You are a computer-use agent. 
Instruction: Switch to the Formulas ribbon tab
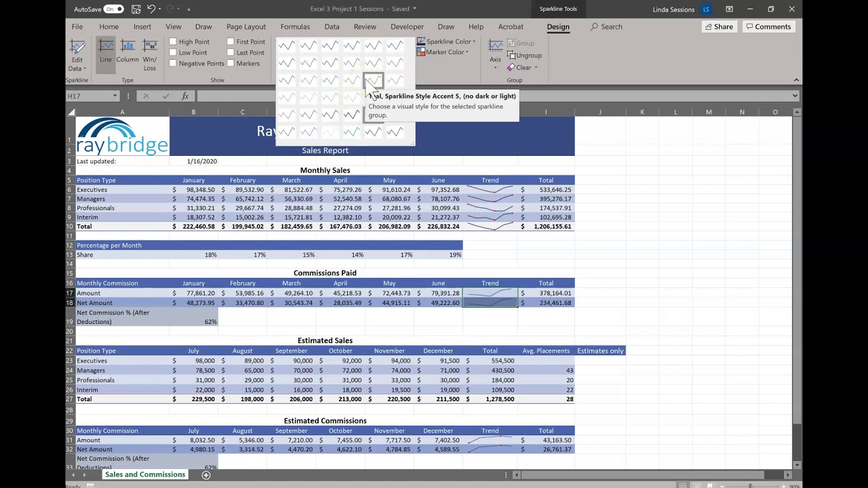pyautogui.click(x=295, y=26)
